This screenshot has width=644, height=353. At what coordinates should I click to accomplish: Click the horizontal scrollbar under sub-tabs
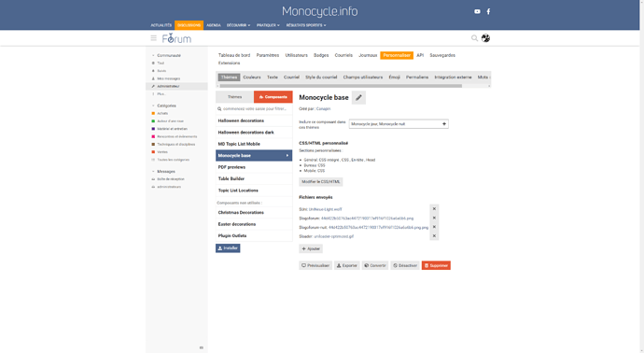(341, 86)
